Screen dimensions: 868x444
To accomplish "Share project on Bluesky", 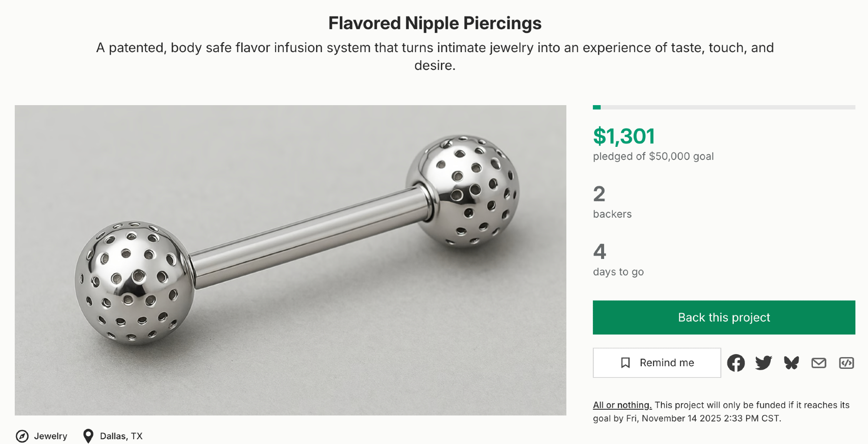I will [x=791, y=363].
